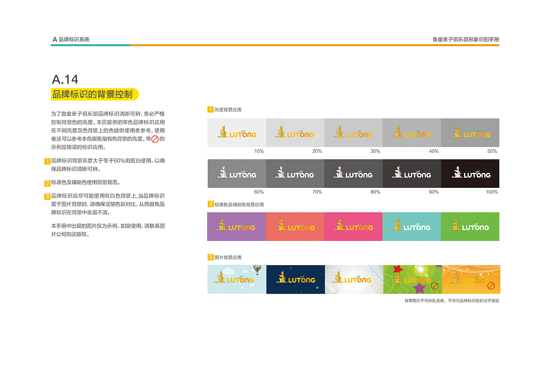550x392 pixels.
Task: Click the "50%" percentage label
Action: pyautogui.click(x=492, y=151)
